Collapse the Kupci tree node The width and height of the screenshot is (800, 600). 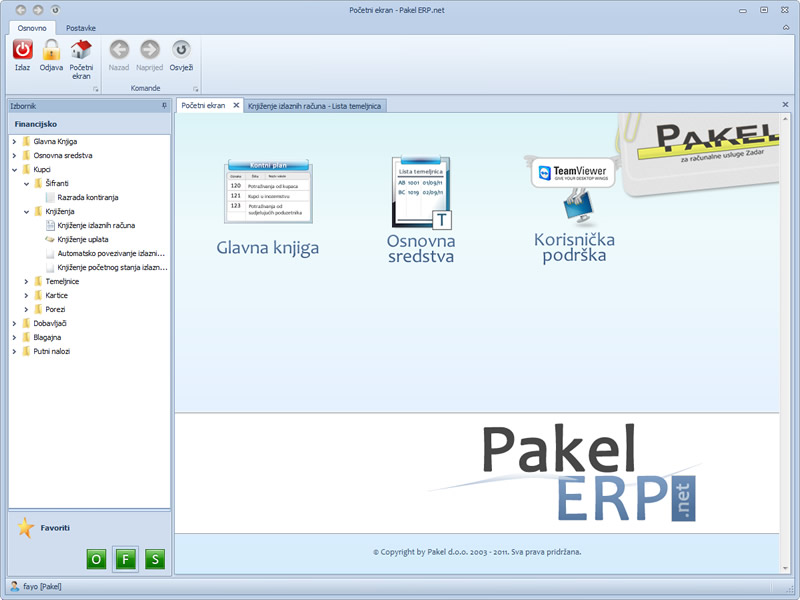pyautogui.click(x=14, y=169)
